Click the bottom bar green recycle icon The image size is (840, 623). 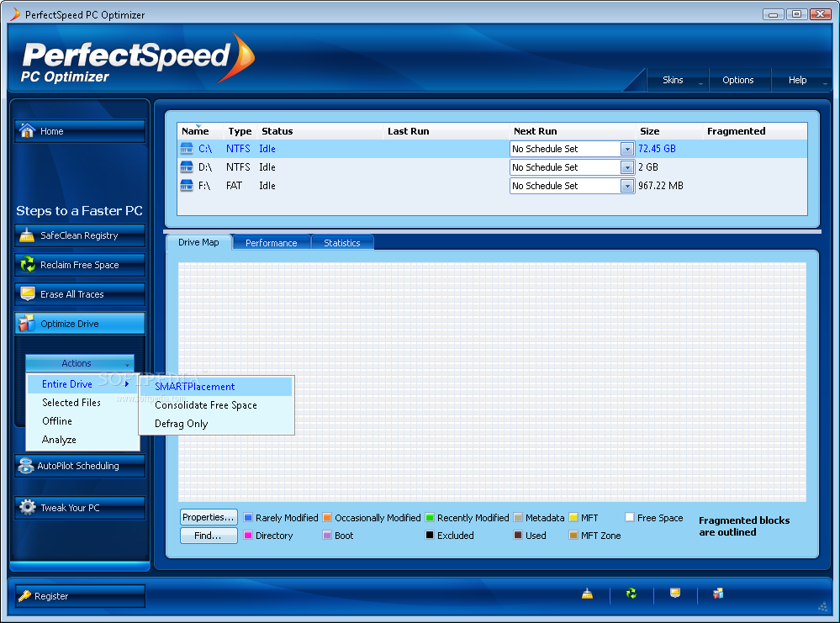pyautogui.click(x=631, y=594)
